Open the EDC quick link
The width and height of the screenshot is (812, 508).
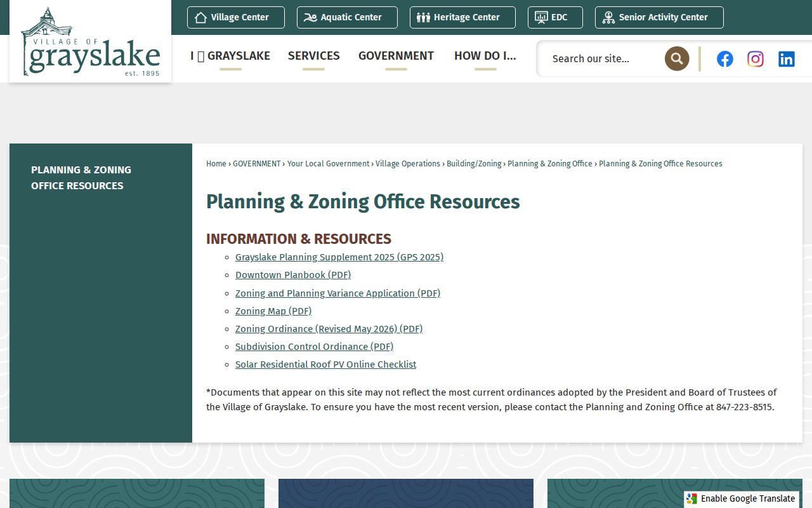555,18
